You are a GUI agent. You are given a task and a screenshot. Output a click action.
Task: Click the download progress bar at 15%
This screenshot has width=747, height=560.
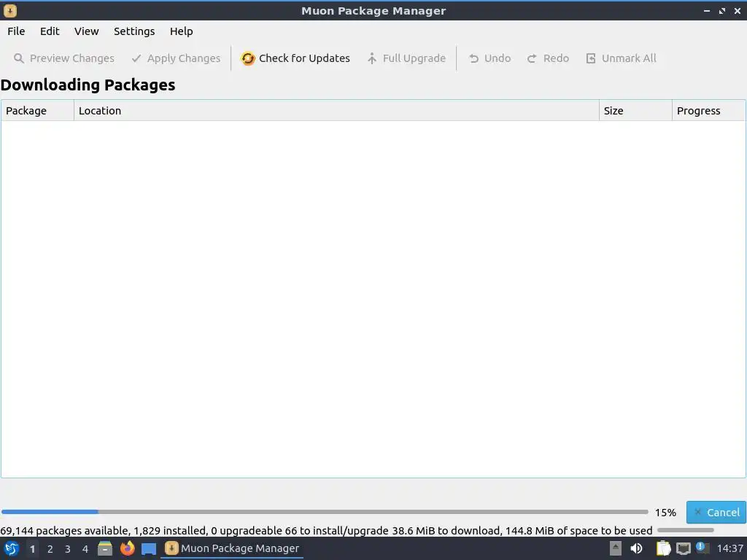325,512
